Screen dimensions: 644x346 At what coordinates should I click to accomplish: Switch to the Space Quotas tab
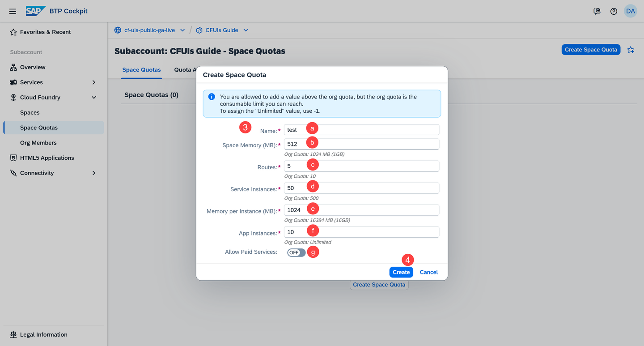pyautogui.click(x=141, y=70)
